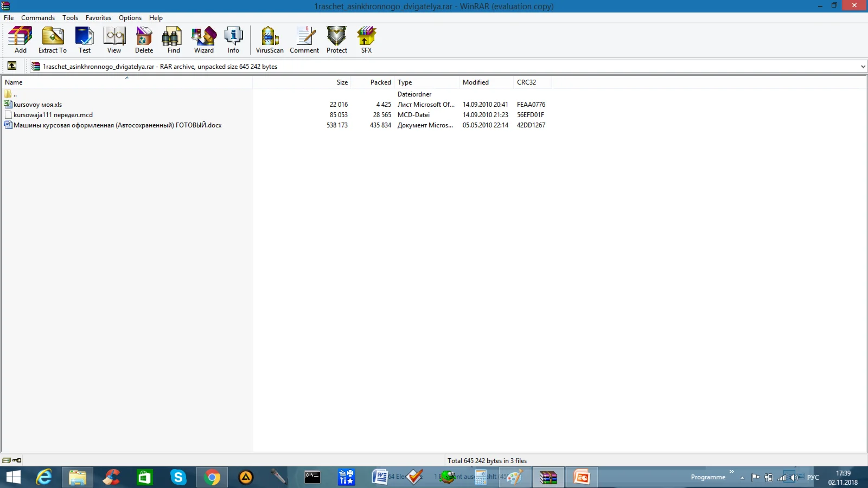Sort by the Size column header
Screen dimensions: 868x488
tap(302, 82)
